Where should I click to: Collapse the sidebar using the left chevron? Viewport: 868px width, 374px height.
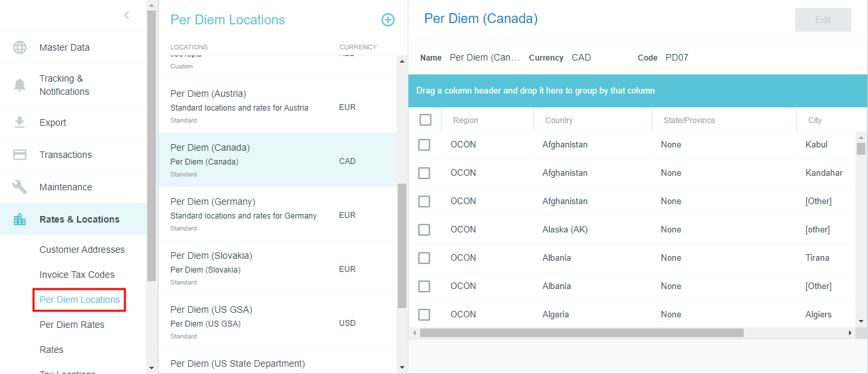click(126, 15)
